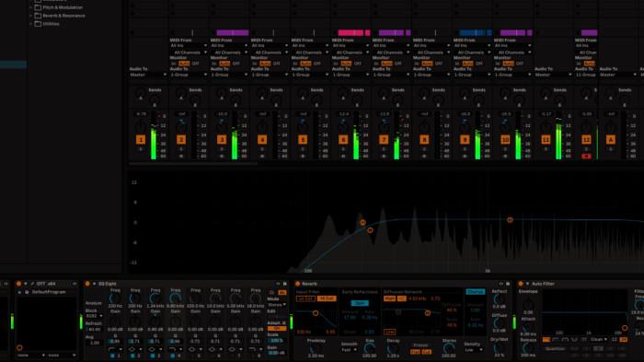Enable EQ Eight filter band 5

tap(192, 356)
